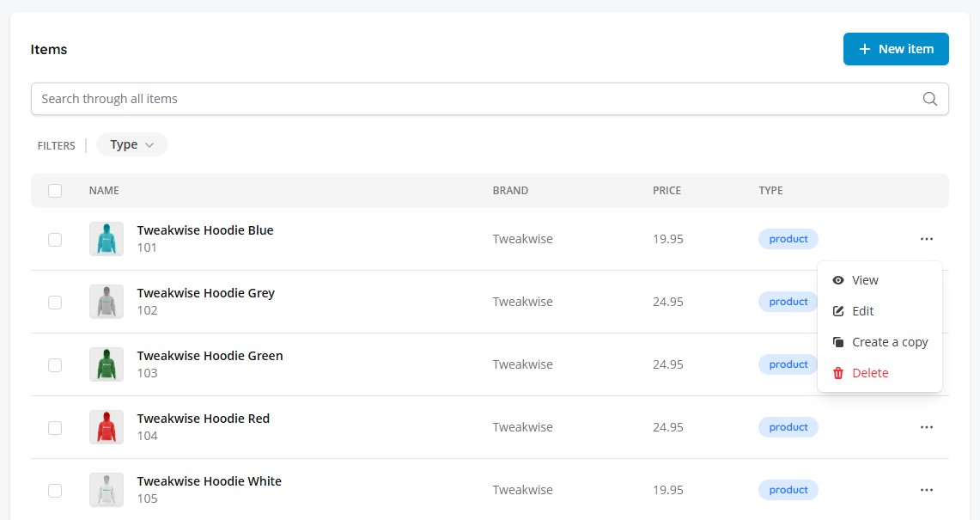Focus the Search through all items field
Image resolution: width=980 pixels, height=520 pixels.
tap(490, 99)
